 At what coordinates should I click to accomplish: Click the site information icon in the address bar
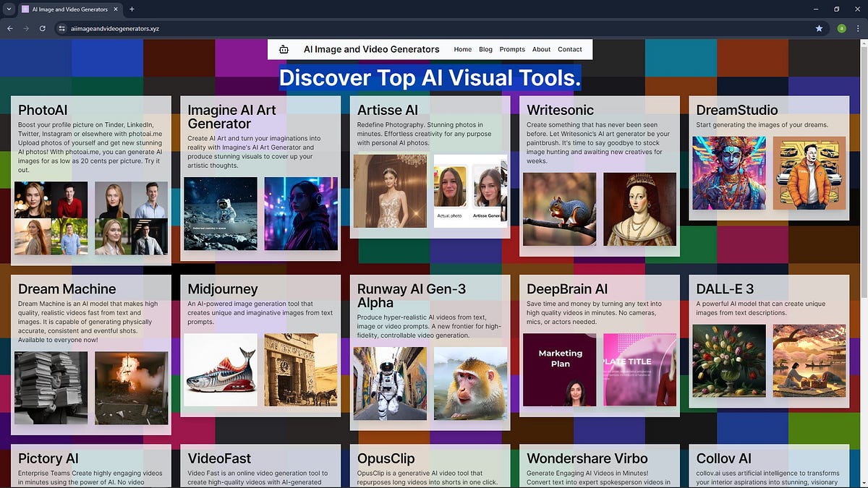coord(61,29)
